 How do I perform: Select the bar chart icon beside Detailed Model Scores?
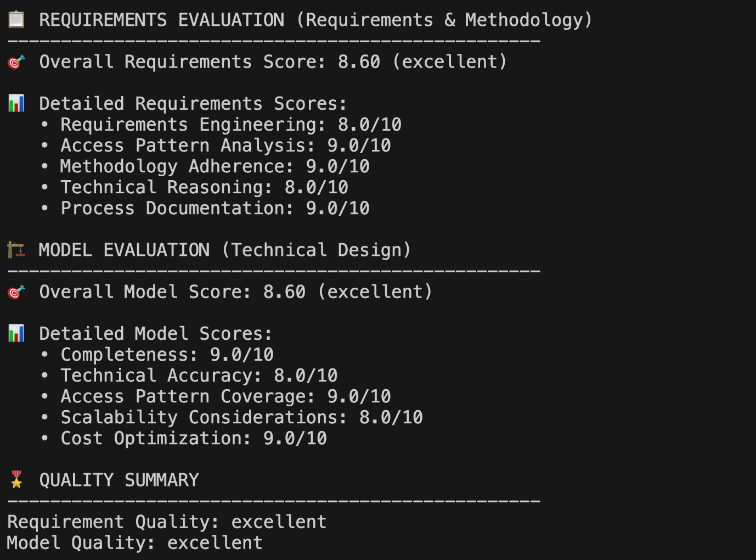click(16, 333)
